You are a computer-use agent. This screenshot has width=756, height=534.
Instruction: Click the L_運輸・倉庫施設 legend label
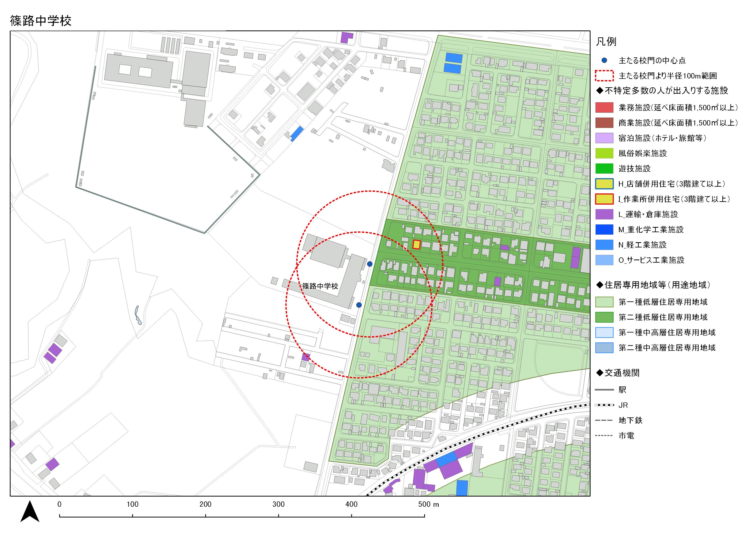(x=648, y=215)
